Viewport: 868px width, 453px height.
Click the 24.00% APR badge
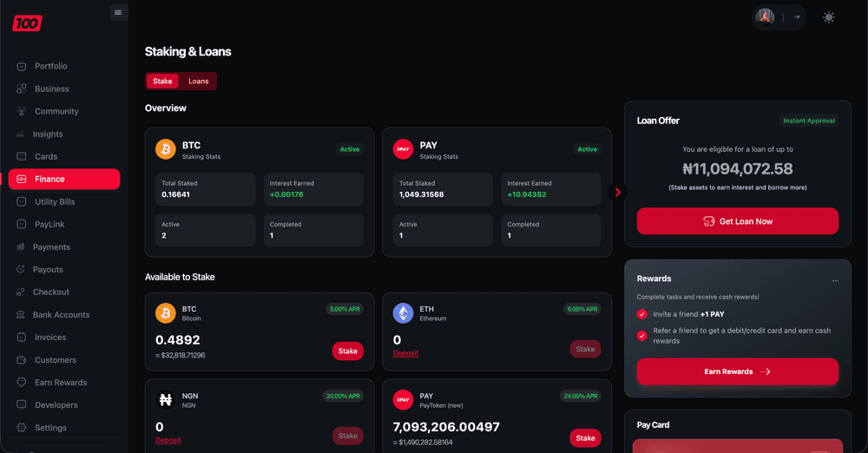(580, 396)
